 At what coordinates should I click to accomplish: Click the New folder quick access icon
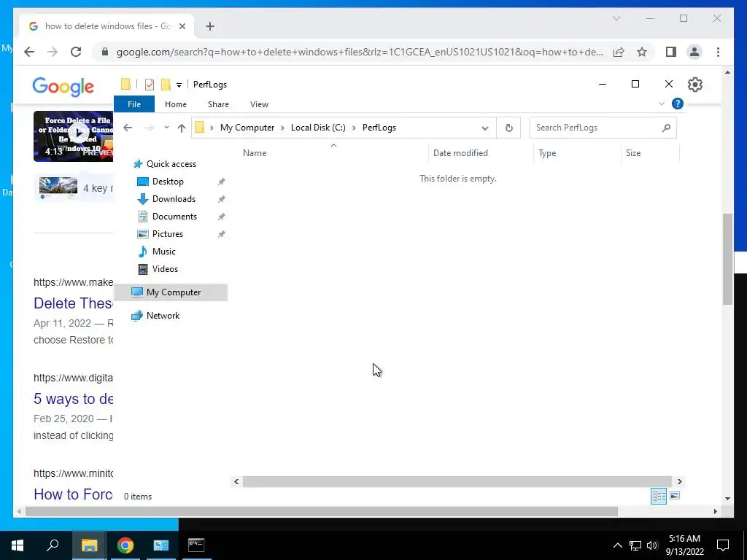[x=166, y=85]
